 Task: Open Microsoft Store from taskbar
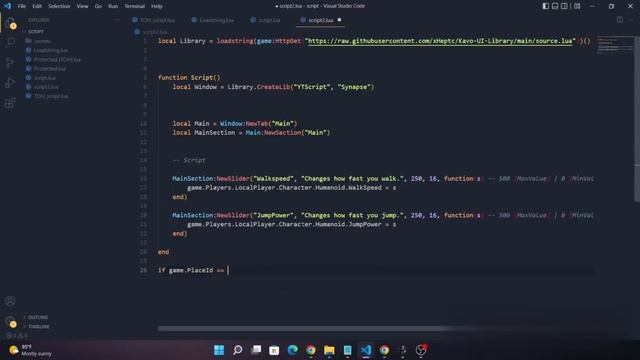(x=274, y=350)
